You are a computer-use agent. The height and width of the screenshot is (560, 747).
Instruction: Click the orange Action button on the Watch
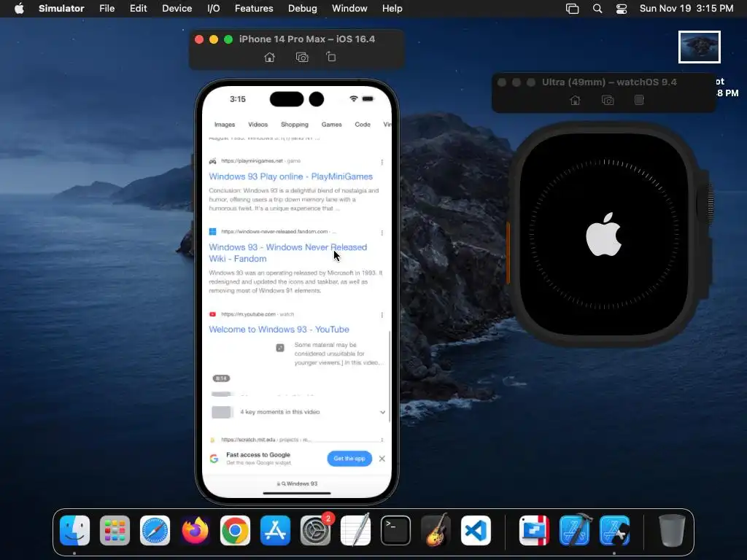(x=508, y=252)
